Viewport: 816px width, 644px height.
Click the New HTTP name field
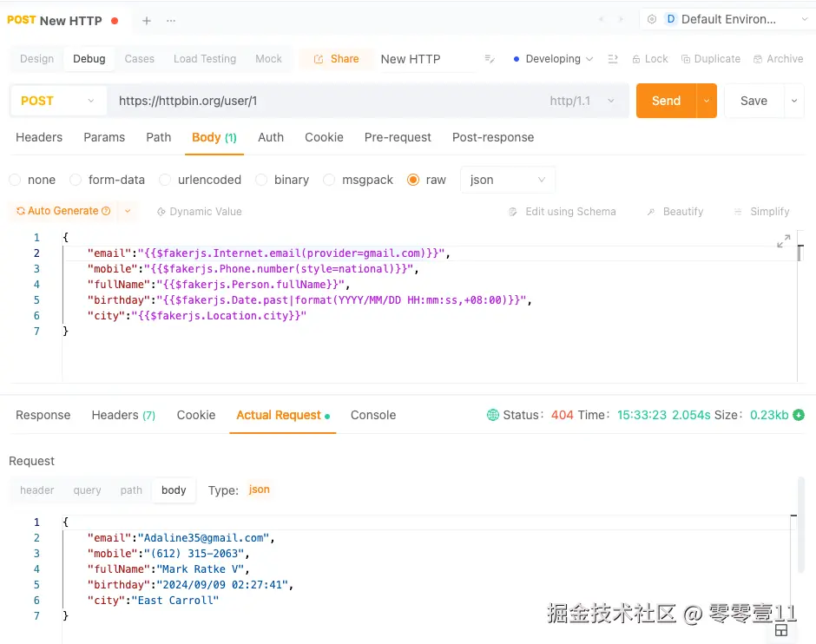click(427, 59)
